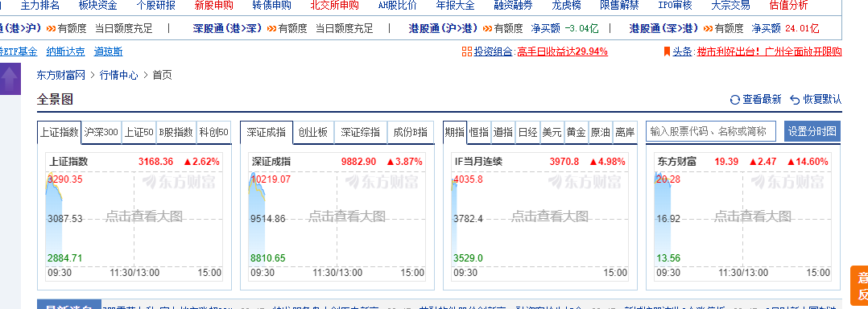Click the purple up-arrow back-to-top icon
The height and width of the screenshot is (309, 868).
(x=10, y=79)
